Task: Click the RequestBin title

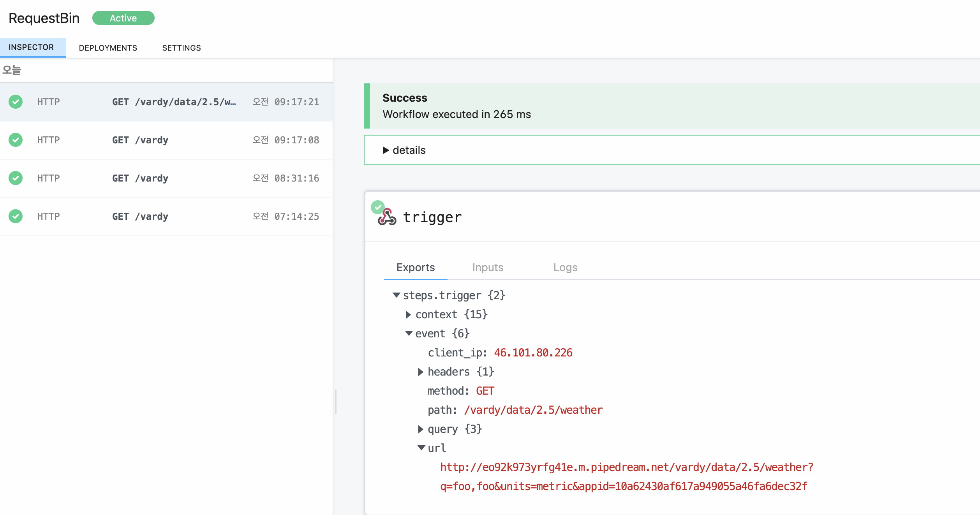Action: 44,18
